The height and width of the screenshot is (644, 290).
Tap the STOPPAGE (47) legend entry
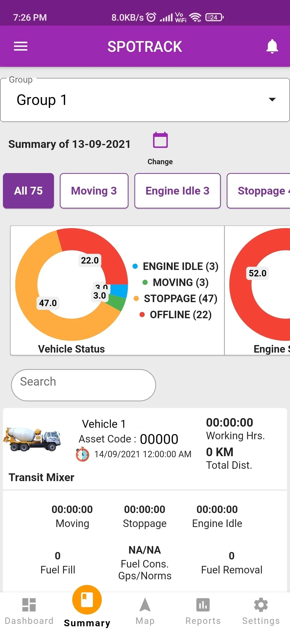[x=176, y=298]
